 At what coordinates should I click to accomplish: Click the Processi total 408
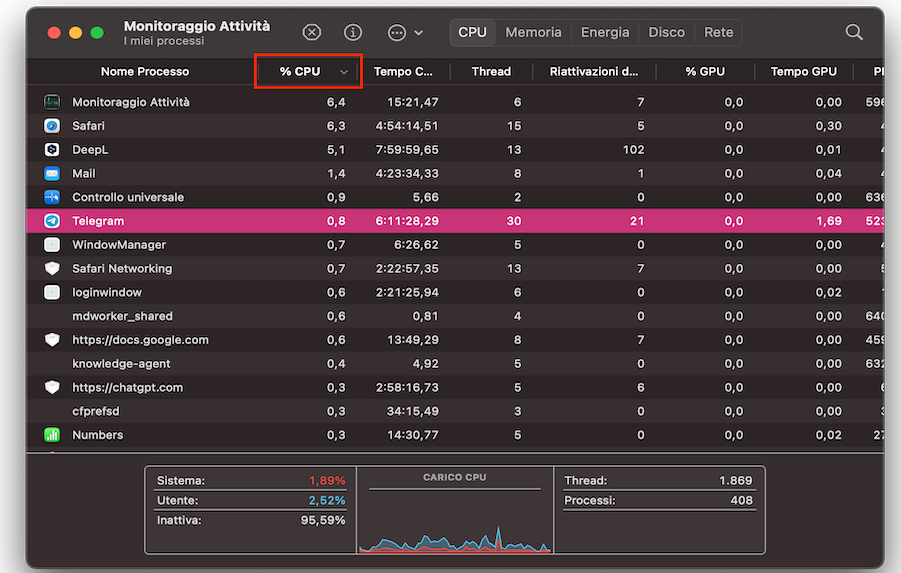(741, 501)
